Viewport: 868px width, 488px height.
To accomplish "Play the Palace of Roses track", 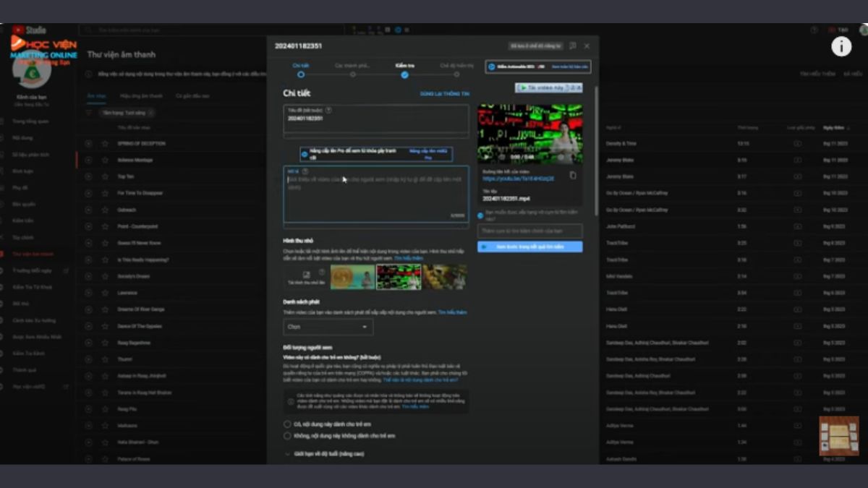I will 89,459.
